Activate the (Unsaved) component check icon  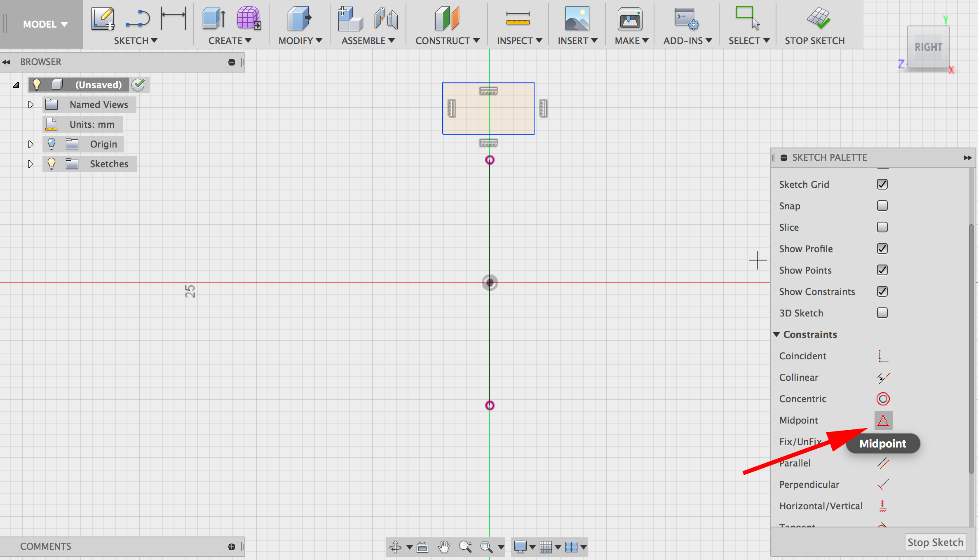(139, 85)
